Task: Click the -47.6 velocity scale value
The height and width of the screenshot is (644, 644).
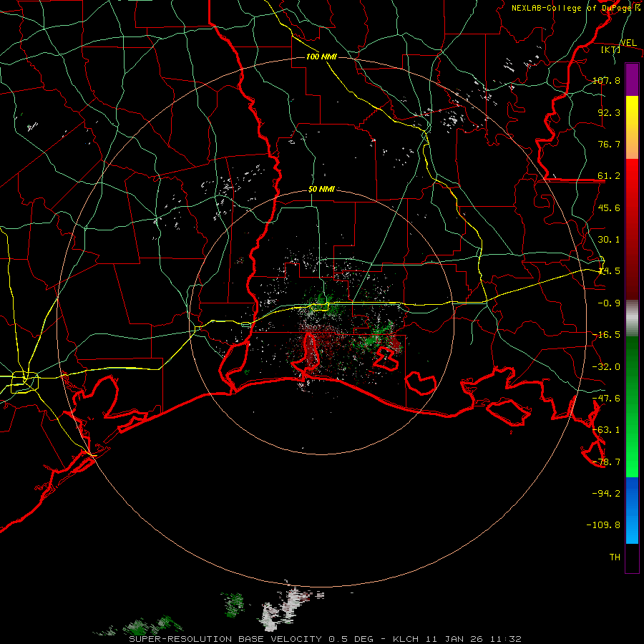Action: pos(606,399)
